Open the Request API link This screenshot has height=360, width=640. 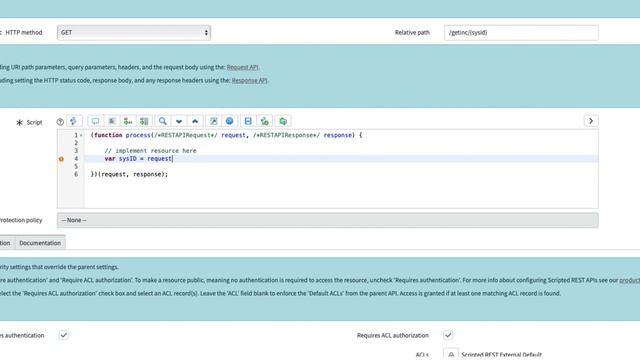click(242, 67)
